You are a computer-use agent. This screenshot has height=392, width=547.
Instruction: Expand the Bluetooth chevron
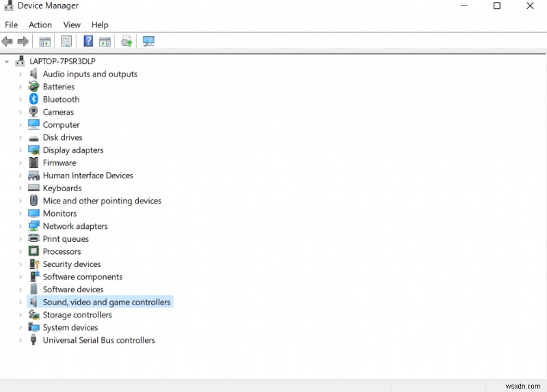(x=21, y=99)
